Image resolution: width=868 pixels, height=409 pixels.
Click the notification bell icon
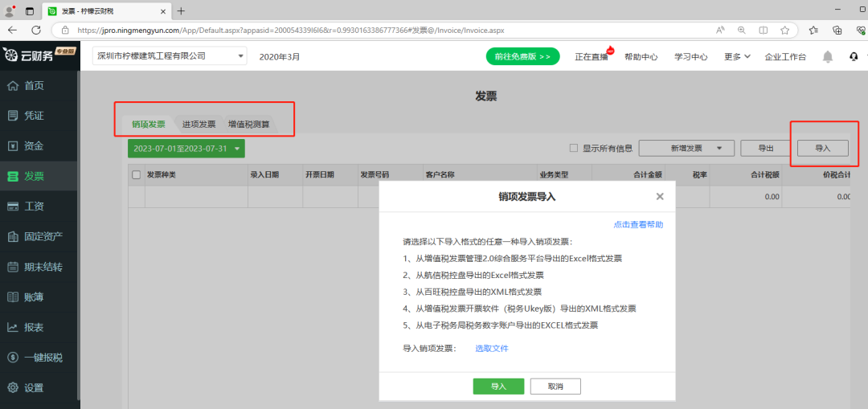point(828,56)
